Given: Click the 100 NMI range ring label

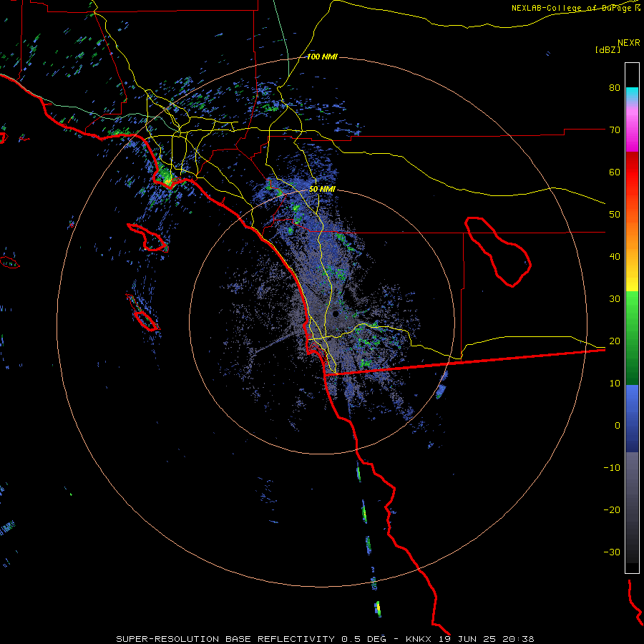Looking at the screenshot, I should (322, 57).
